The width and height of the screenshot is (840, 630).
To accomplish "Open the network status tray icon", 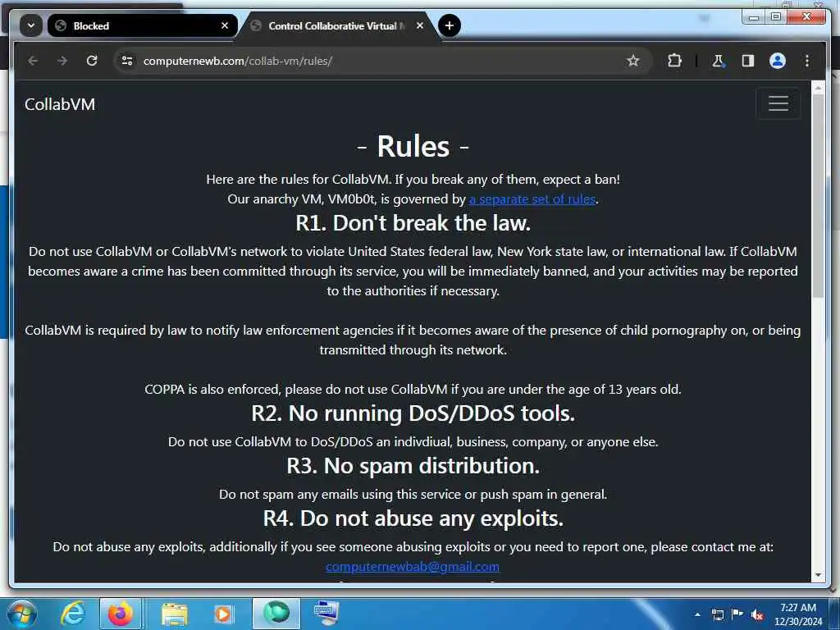I will click(x=718, y=614).
